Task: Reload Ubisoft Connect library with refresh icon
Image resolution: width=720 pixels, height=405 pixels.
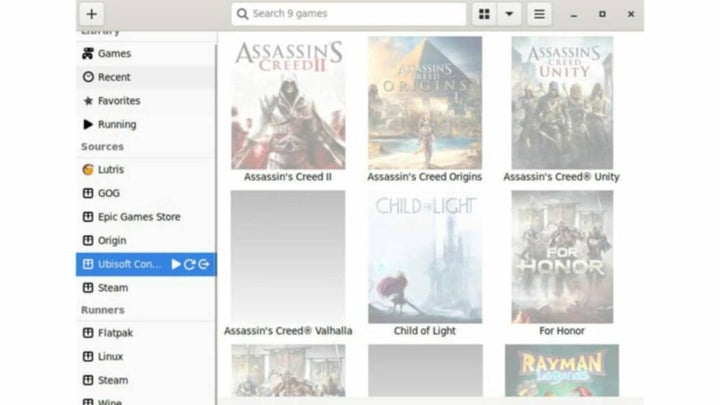Action: click(189, 264)
